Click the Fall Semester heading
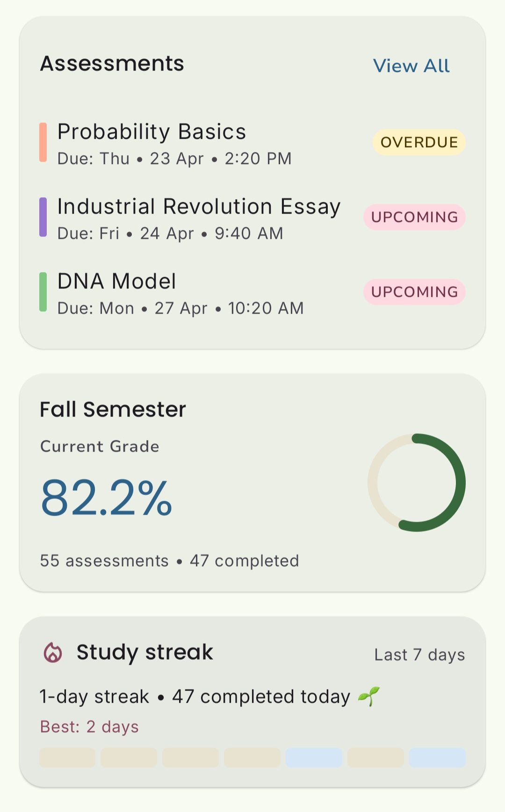 pos(113,410)
